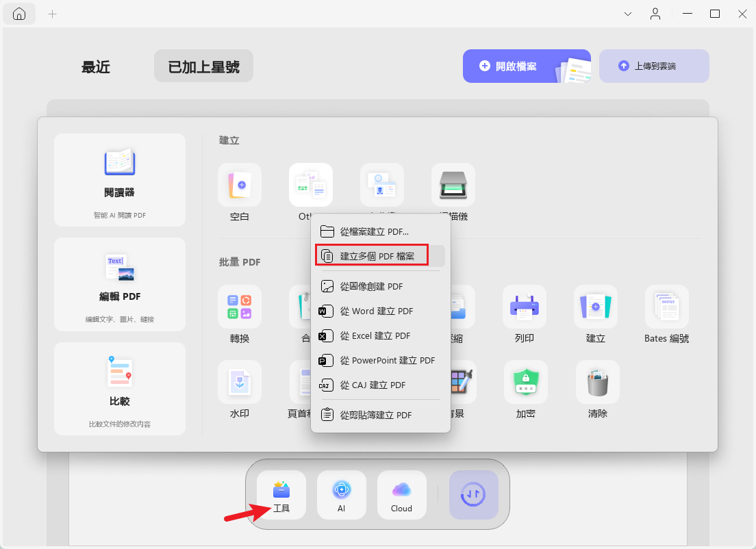Click the 掃描儀 scanner icon
The height and width of the screenshot is (549, 756).
[453, 185]
